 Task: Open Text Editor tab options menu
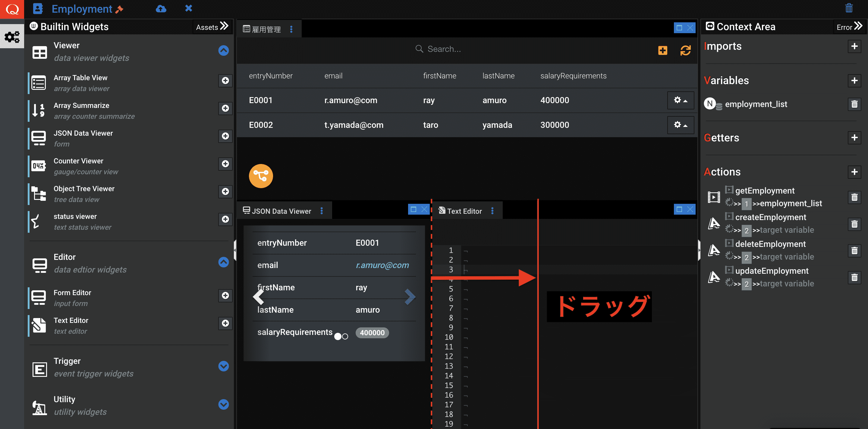pos(492,211)
